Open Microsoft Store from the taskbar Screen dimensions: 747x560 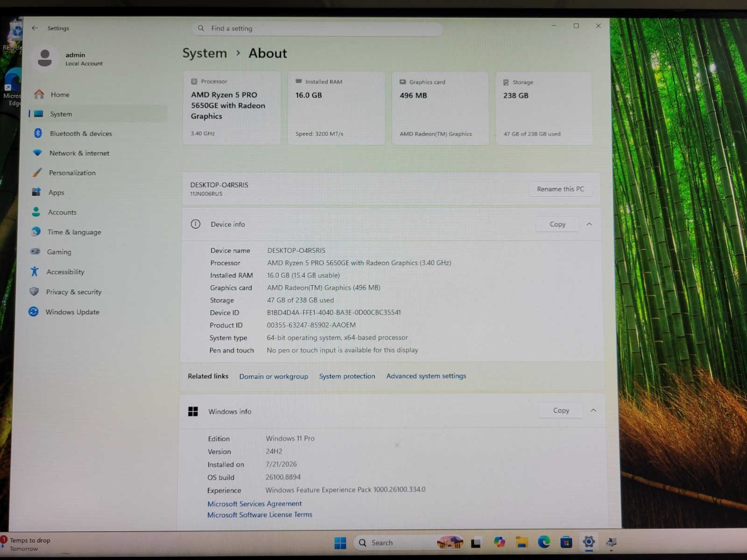pos(566,542)
